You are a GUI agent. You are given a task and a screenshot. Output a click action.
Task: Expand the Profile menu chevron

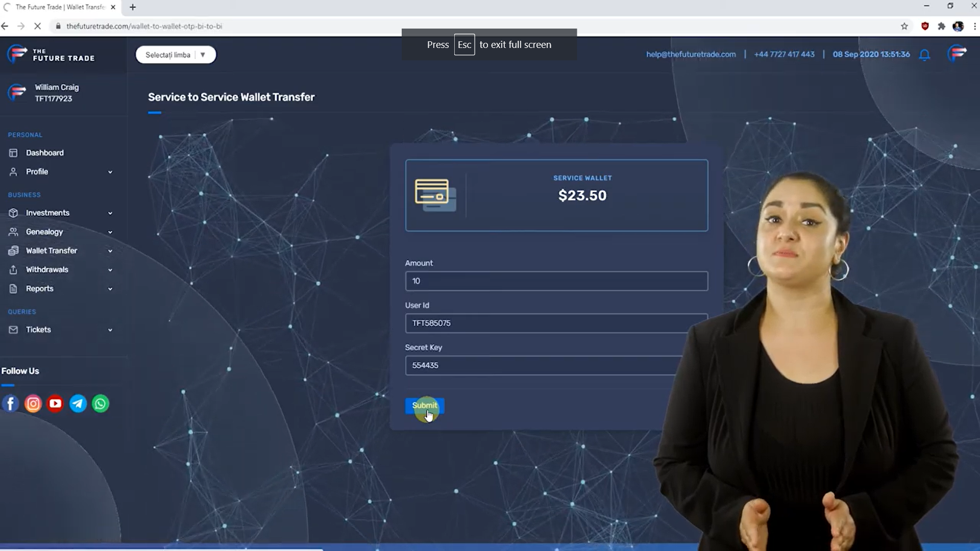coord(110,172)
